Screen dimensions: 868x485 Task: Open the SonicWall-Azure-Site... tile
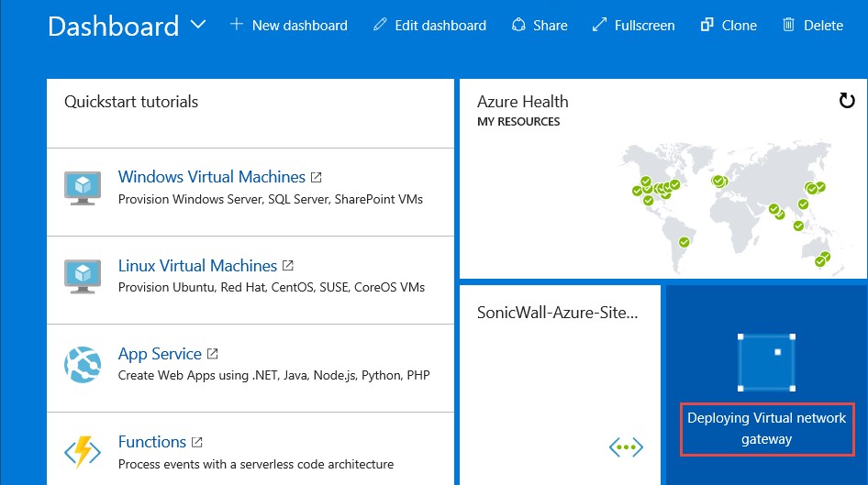point(560,384)
